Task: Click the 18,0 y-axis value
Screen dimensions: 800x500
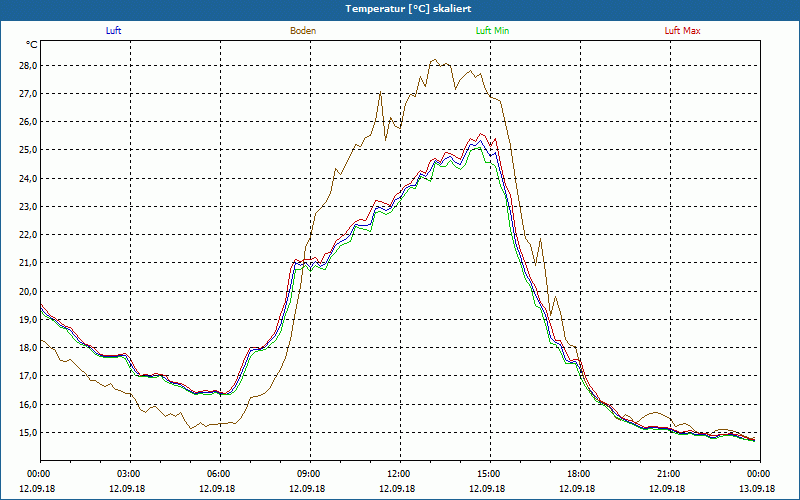Action: click(x=28, y=347)
